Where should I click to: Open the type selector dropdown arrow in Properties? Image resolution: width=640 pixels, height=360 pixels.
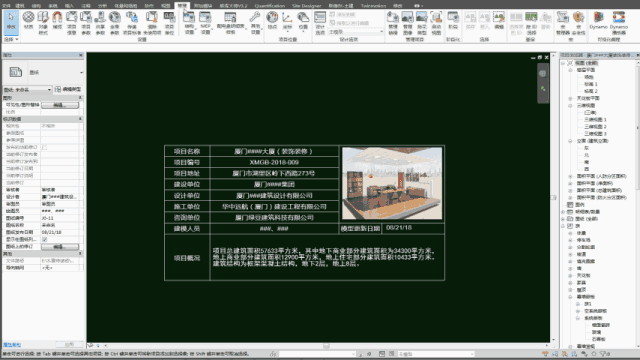coord(81,73)
